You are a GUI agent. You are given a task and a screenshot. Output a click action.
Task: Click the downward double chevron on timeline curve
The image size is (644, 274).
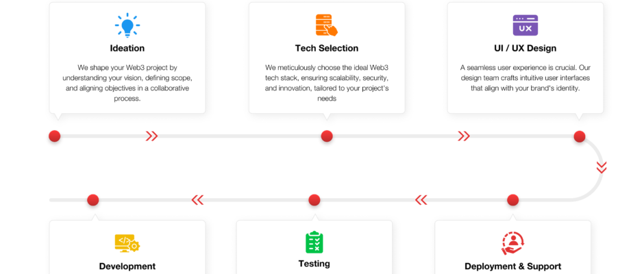tap(602, 168)
